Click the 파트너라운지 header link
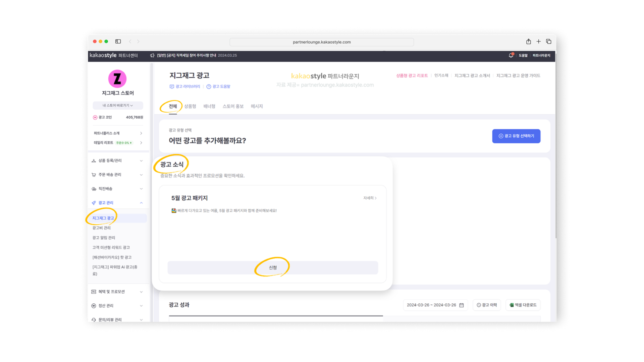 [x=541, y=56]
